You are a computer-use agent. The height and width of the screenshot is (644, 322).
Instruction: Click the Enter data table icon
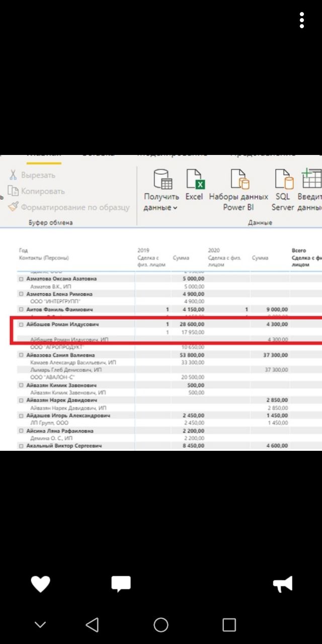click(312, 179)
